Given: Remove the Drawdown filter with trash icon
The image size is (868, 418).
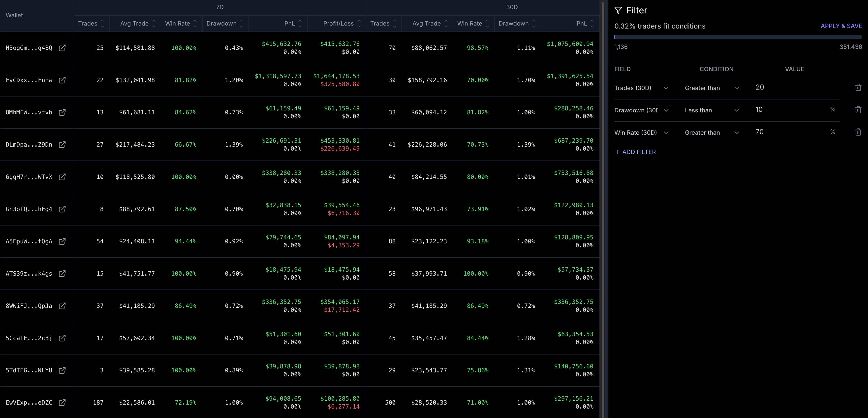Looking at the screenshot, I should tap(858, 110).
